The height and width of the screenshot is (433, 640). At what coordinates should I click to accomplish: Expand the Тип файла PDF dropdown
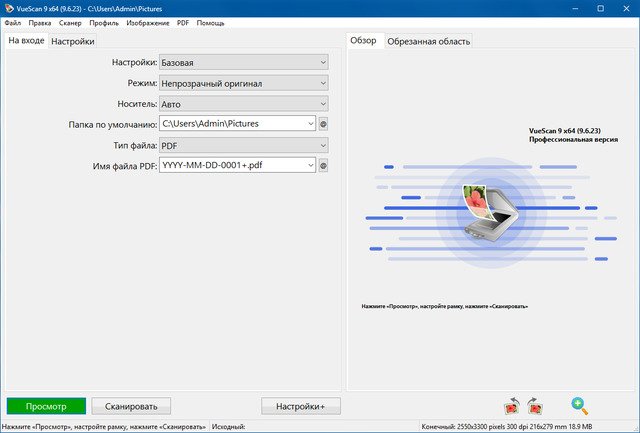pyautogui.click(x=244, y=146)
